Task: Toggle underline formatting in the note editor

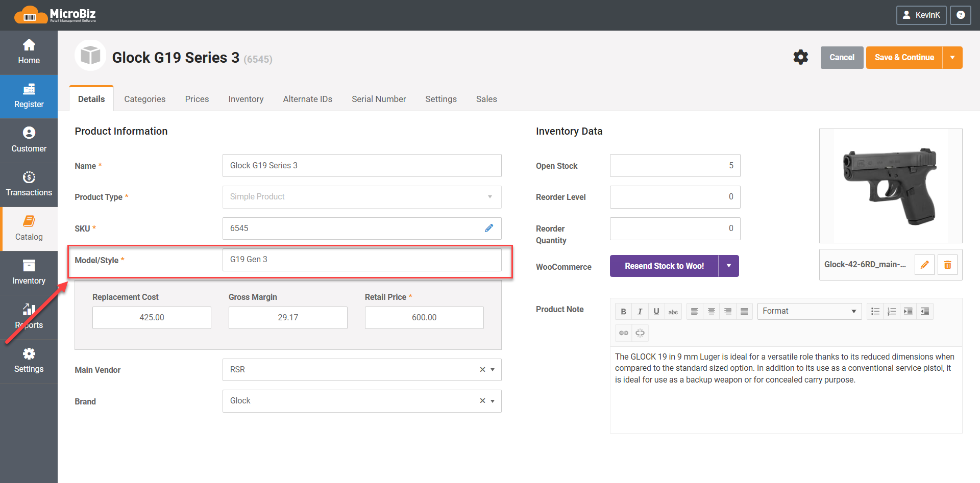Action: pyautogui.click(x=656, y=312)
